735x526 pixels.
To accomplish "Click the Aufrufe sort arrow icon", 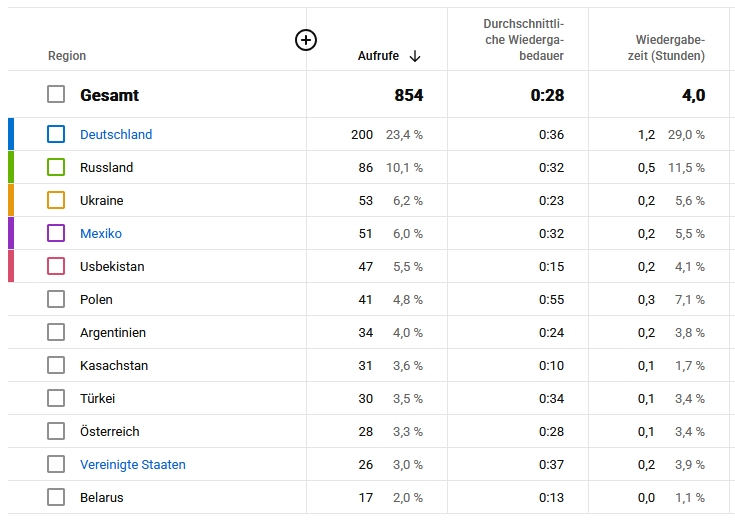I will 415,56.
